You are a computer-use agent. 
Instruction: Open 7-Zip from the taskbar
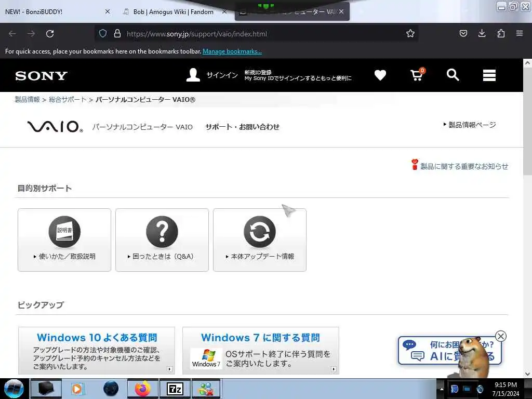pos(175,389)
